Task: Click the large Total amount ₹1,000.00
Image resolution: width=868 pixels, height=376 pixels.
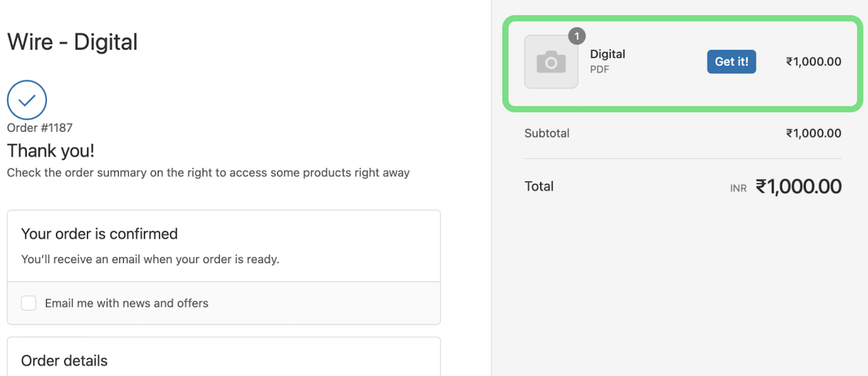Action: coord(799,186)
